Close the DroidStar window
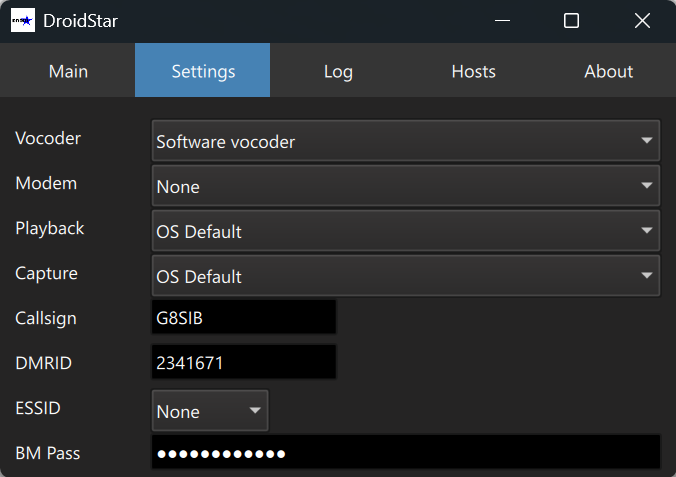This screenshot has height=477, width=676. (x=642, y=21)
